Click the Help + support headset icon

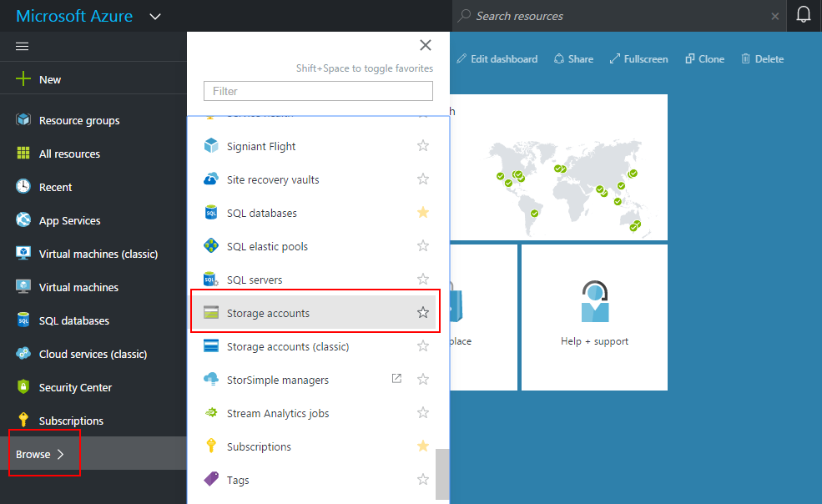(x=594, y=300)
